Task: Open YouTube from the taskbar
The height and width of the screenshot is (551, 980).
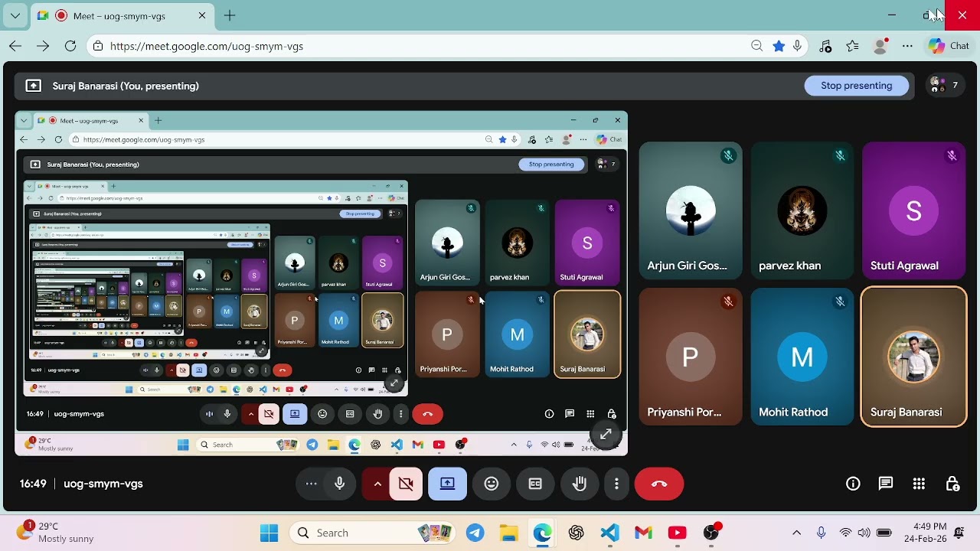Action: coord(677,533)
